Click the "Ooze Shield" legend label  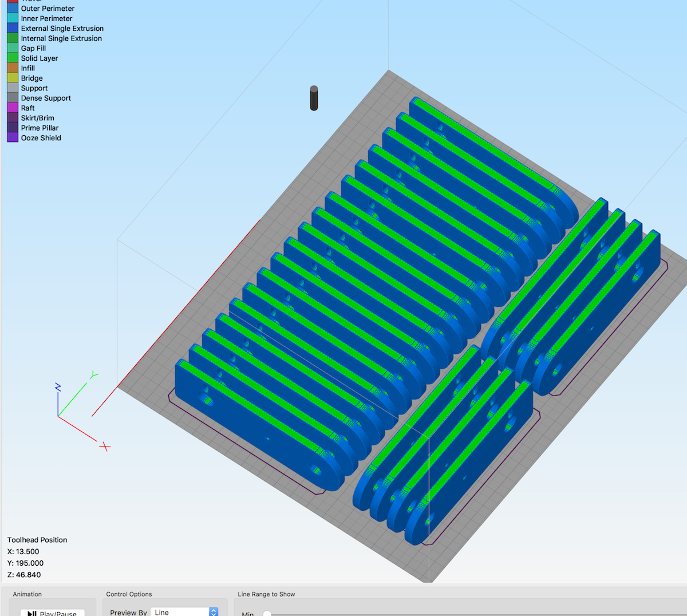click(41, 138)
